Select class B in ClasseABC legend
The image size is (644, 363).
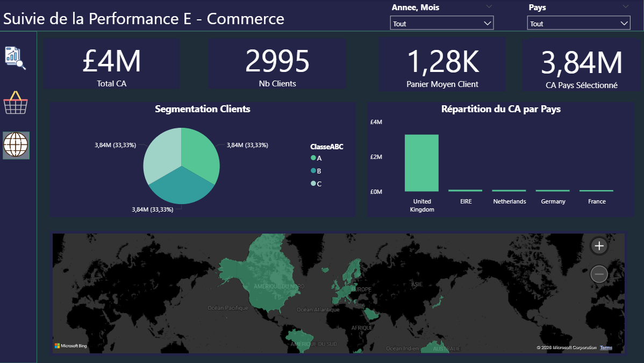tap(316, 171)
